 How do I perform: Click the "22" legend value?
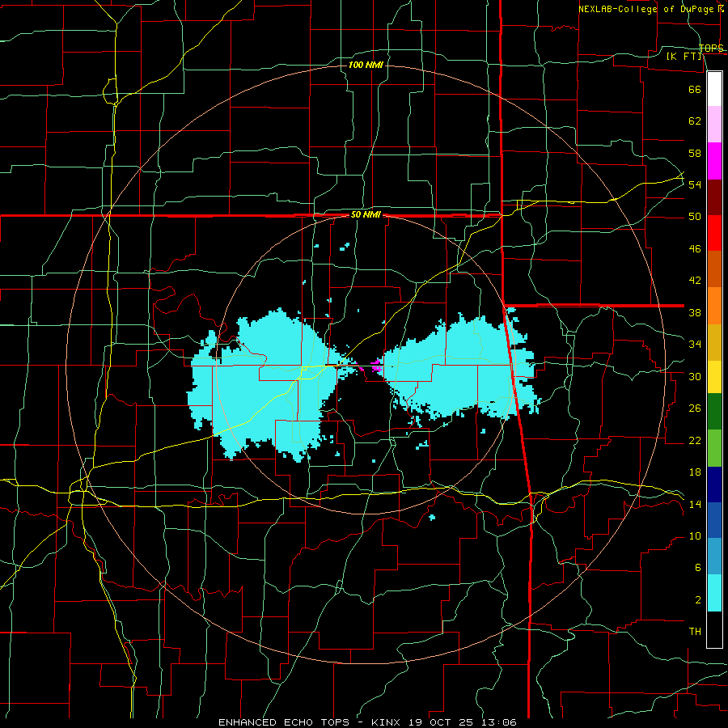(x=695, y=441)
